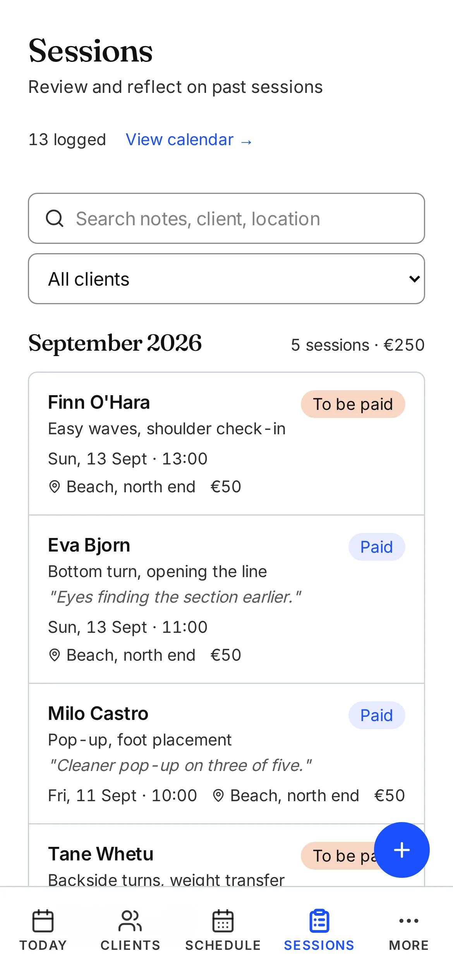Click the dropdown chevron arrow

(414, 279)
